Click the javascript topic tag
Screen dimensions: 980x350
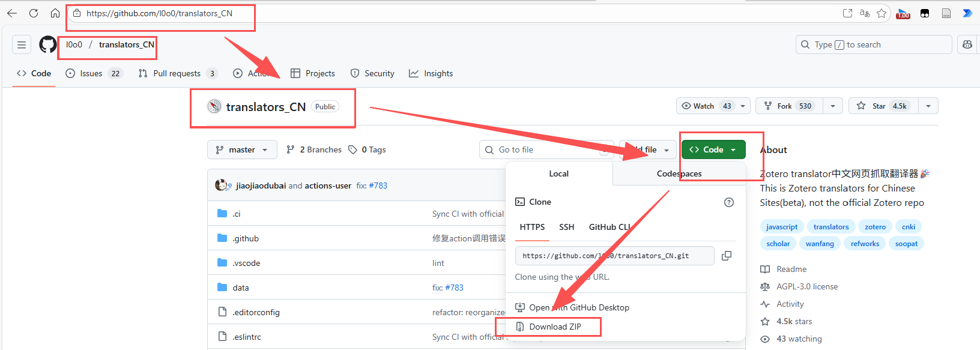(x=782, y=227)
